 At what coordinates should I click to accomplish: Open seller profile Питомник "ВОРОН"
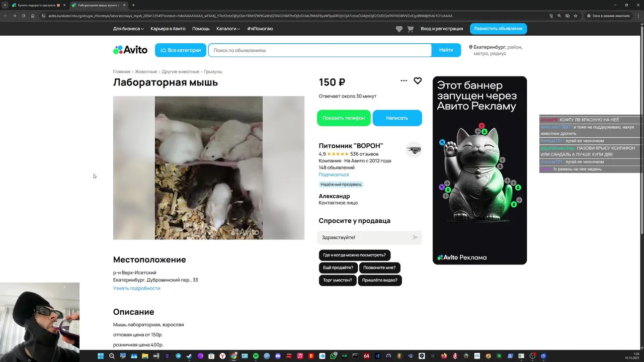(351, 146)
